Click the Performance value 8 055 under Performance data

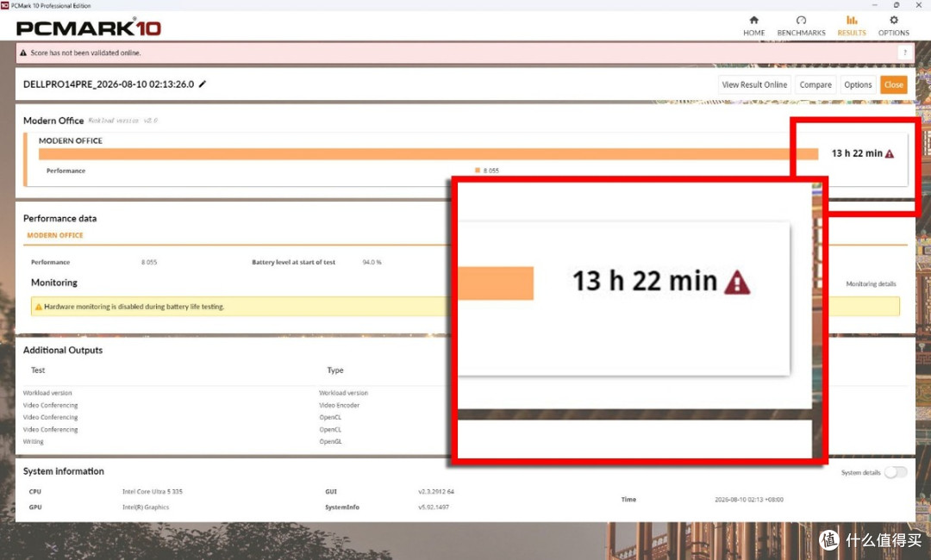click(149, 262)
